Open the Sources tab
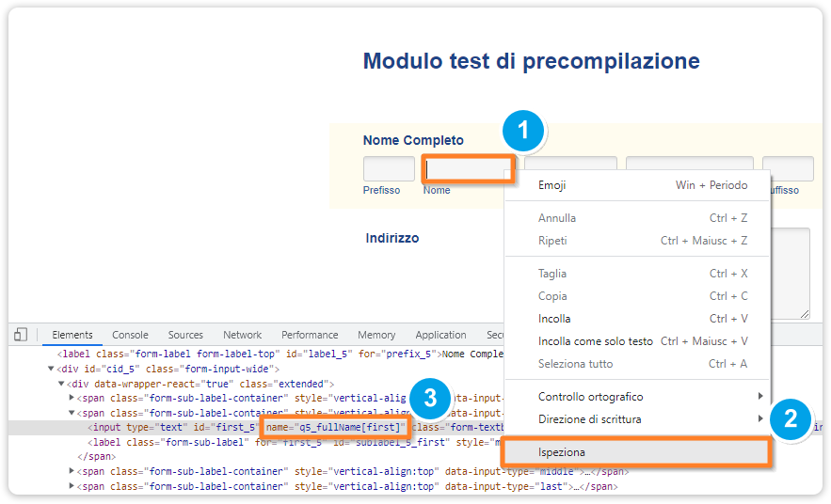 [185, 335]
